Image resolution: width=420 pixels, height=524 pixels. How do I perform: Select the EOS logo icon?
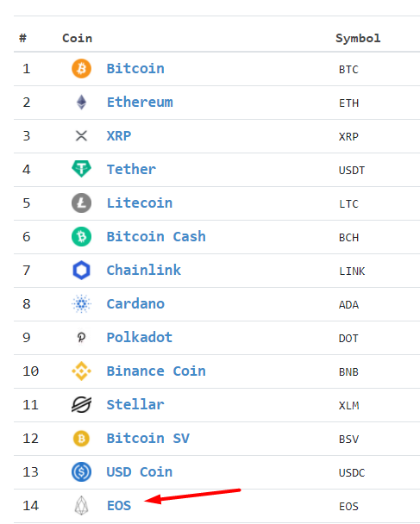point(81,505)
